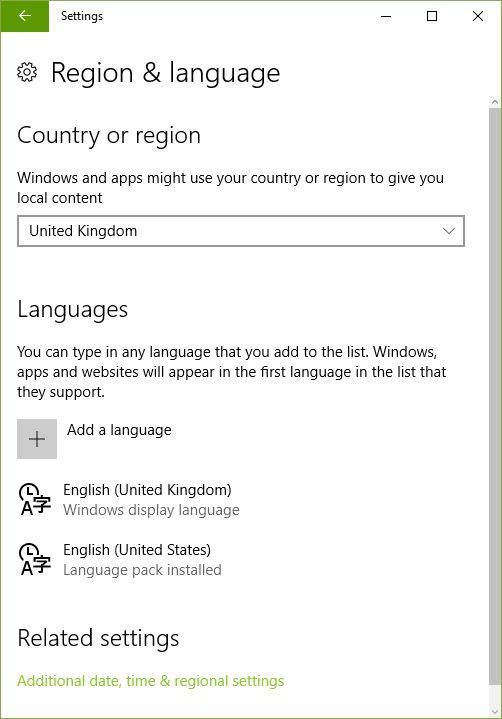This screenshot has height=719, width=502.
Task: Click the 'Country or region' heading
Action: (x=109, y=136)
